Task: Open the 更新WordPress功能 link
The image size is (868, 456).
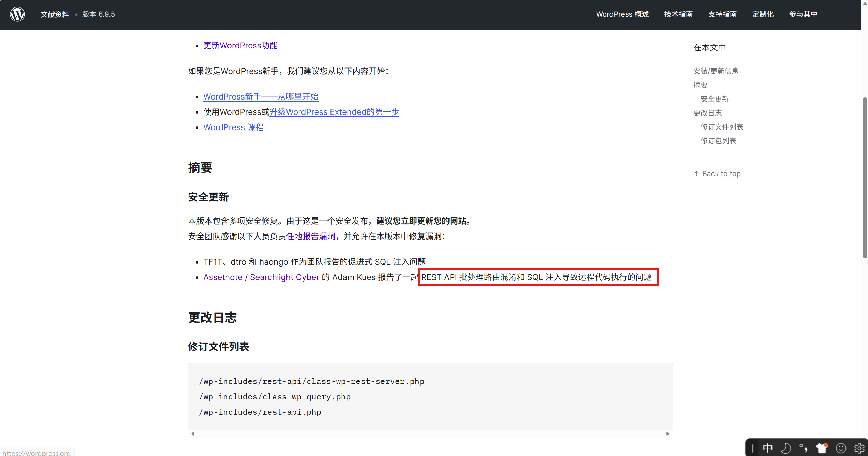Action: pyautogui.click(x=240, y=46)
